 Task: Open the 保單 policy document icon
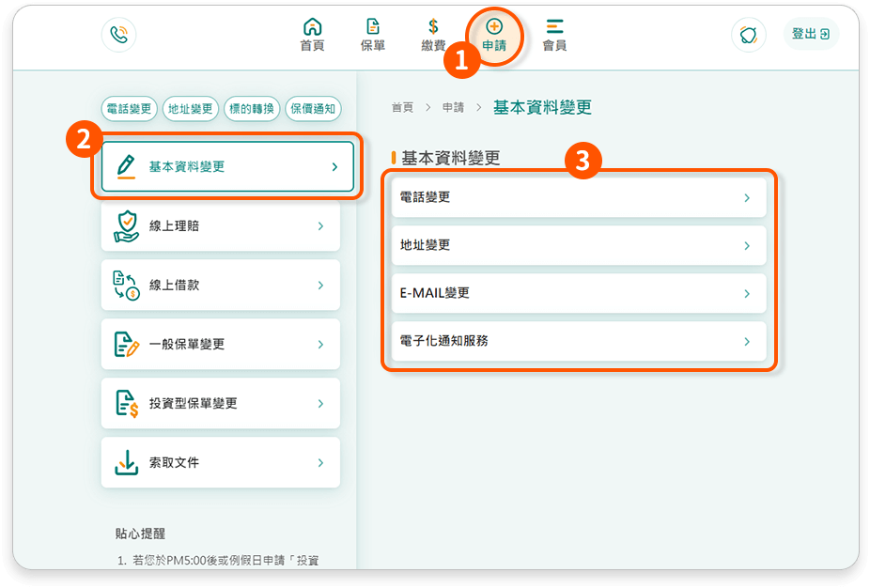(373, 26)
